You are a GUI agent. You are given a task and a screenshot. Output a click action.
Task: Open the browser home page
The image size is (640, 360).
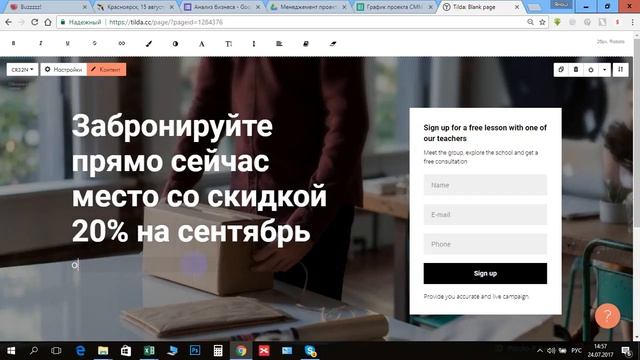click(x=48, y=22)
